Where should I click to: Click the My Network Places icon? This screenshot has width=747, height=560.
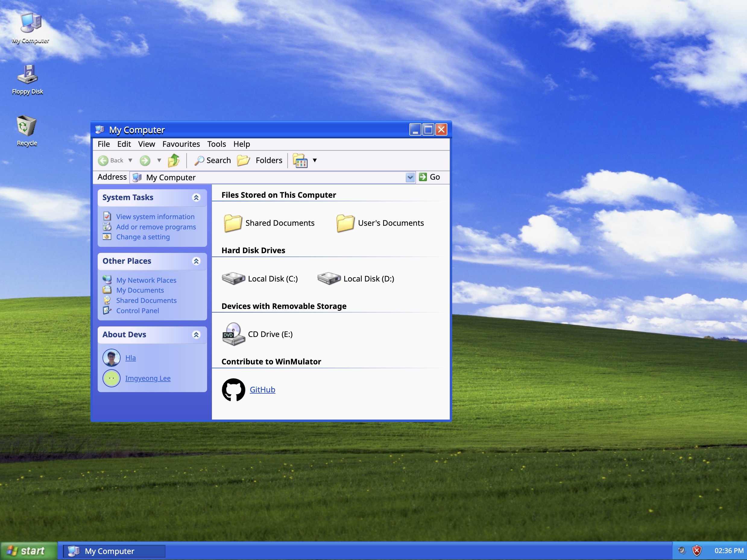pos(107,279)
